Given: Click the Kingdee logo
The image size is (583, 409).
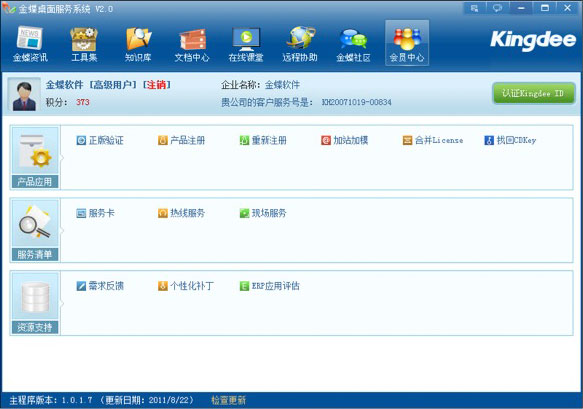Looking at the screenshot, I should (533, 40).
